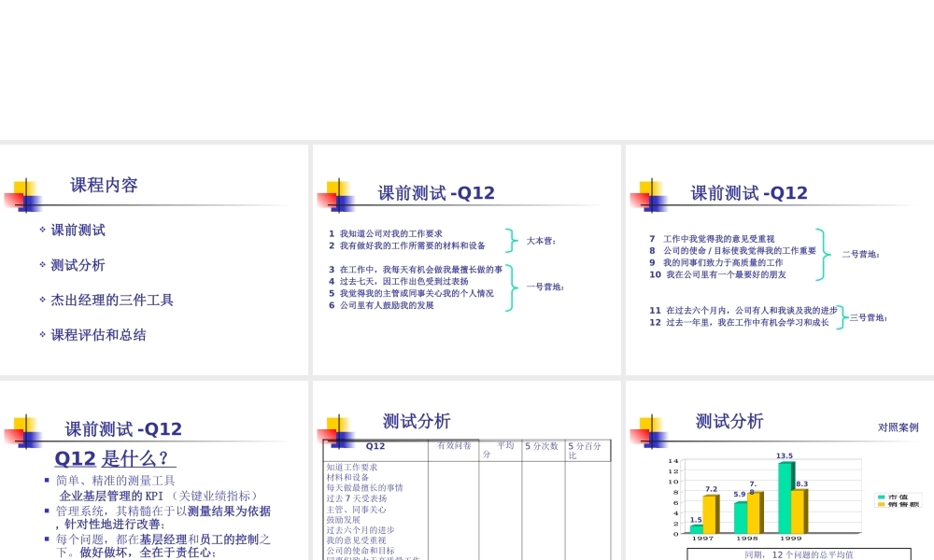Viewport: 934px width, 560px height.
Task: Click the 1.5 green bar for 1997
Action: click(697, 529)
